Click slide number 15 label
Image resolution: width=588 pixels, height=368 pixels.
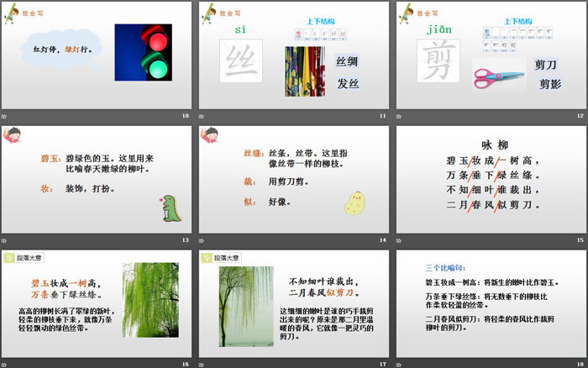(x=580, y=240)
